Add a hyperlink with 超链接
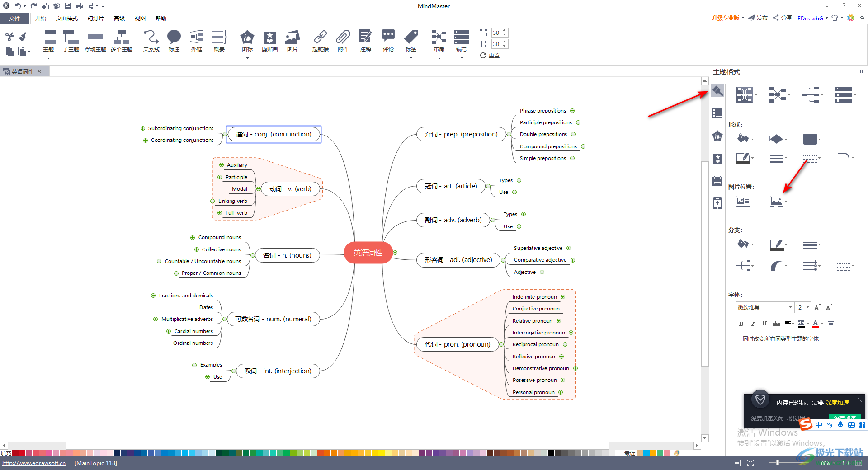 click(x=321, y=41)
